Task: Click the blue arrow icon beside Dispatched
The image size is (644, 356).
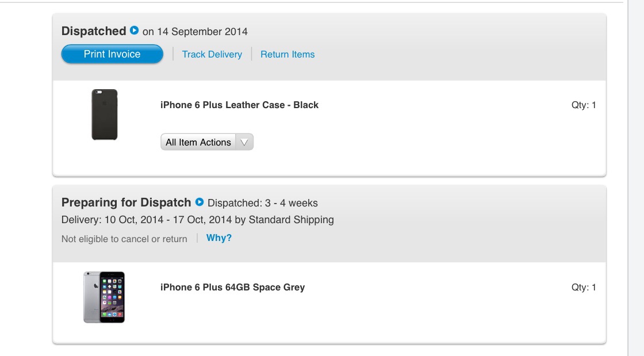Action: [135, 30]
